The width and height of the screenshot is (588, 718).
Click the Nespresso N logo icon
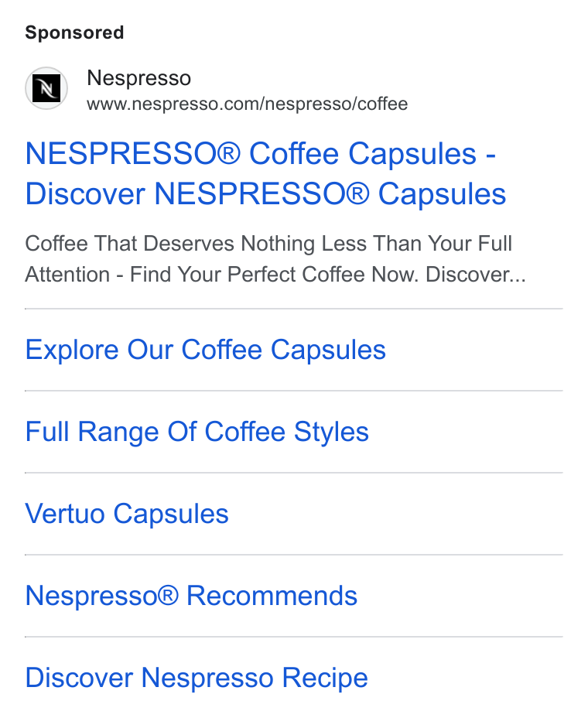coord(46,88)
